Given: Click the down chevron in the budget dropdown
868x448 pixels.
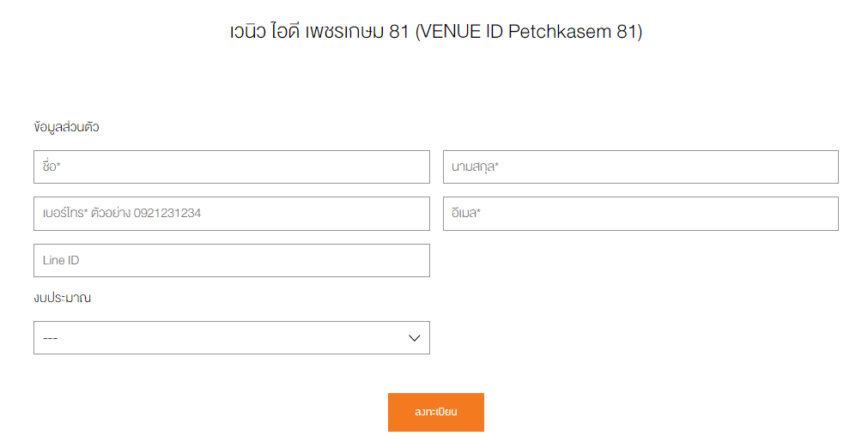Looking at the screenshot, I should click(x=414, y=338).
